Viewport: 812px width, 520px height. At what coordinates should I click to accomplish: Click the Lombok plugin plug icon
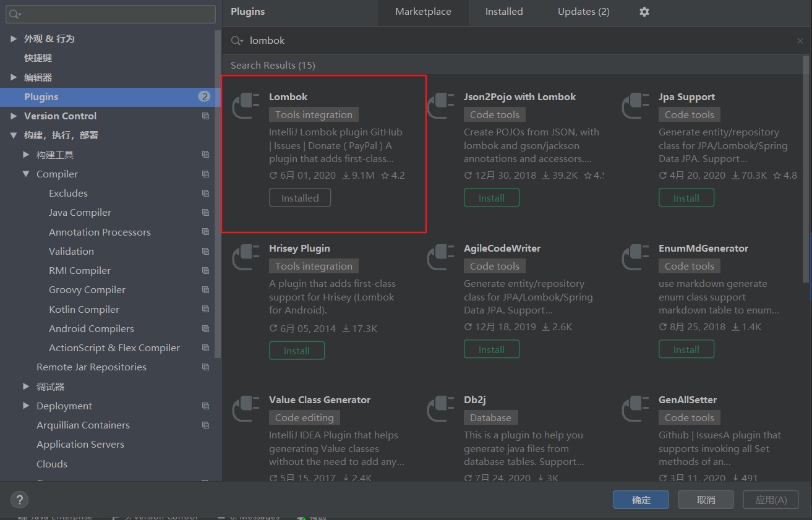click(246, 105)
